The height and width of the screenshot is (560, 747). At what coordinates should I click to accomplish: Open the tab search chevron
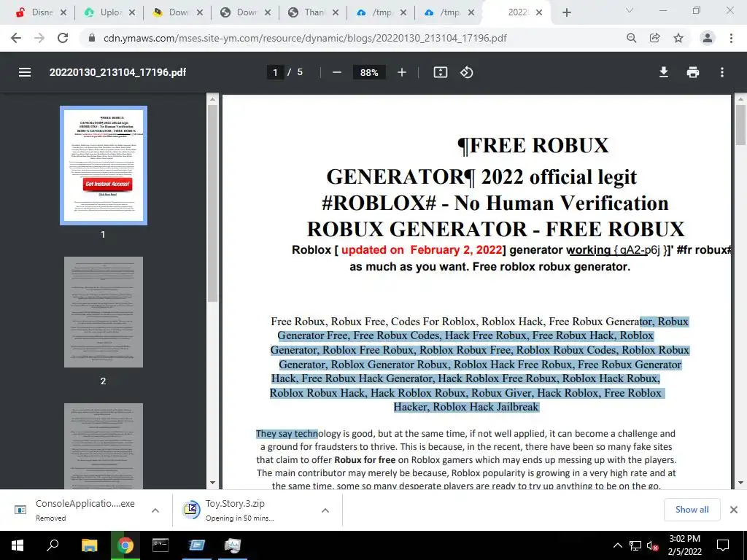coord(630,10)
